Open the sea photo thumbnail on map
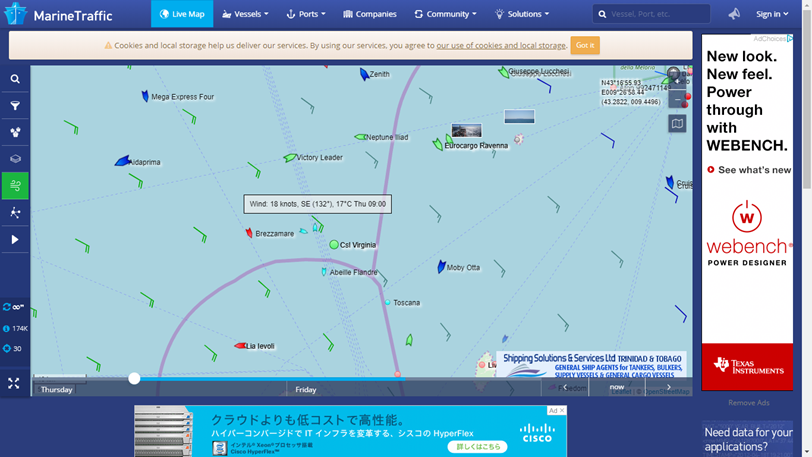The width and height of the screenshot is (812, 457). click(x=519, y=117)
